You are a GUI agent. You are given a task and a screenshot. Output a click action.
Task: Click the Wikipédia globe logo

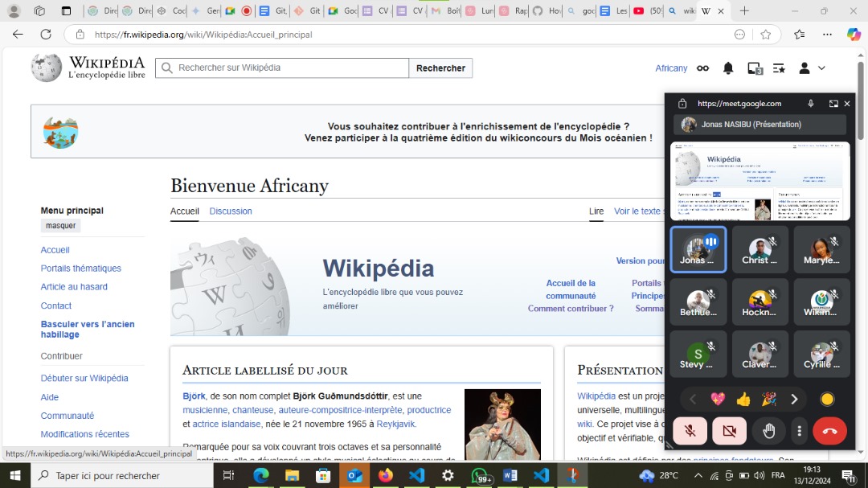click(x=46, y=68)
